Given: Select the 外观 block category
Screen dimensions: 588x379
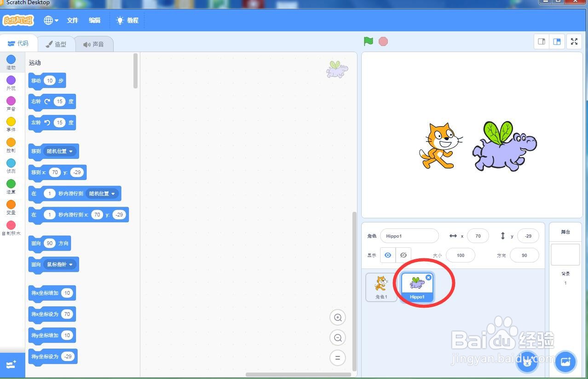Looking at the screenshot, I should (x=11, y=83).
